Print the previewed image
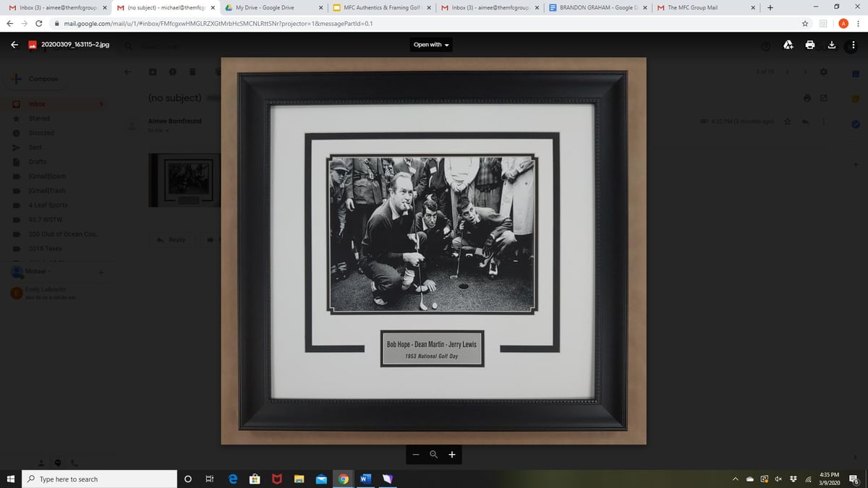 click(x=812, y=45)
